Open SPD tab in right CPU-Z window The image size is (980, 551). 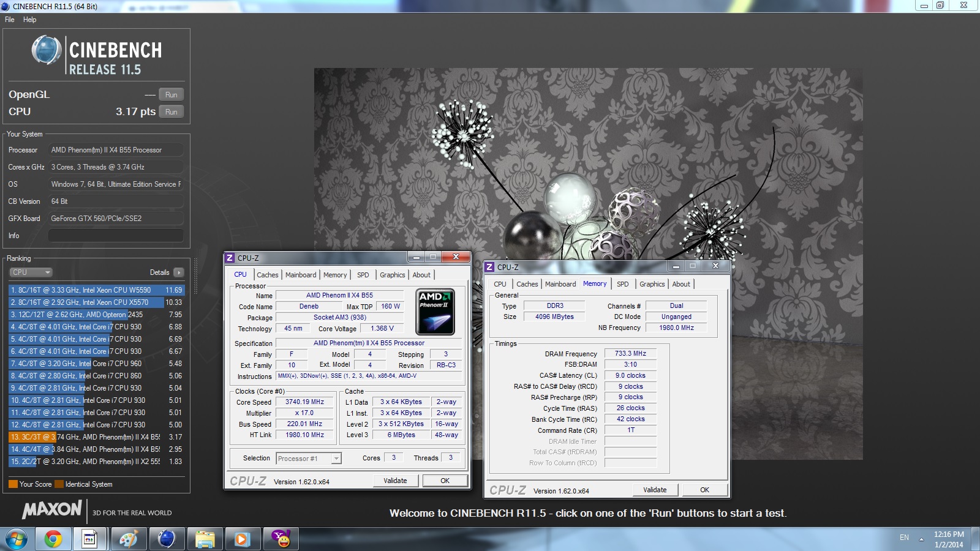623,284
